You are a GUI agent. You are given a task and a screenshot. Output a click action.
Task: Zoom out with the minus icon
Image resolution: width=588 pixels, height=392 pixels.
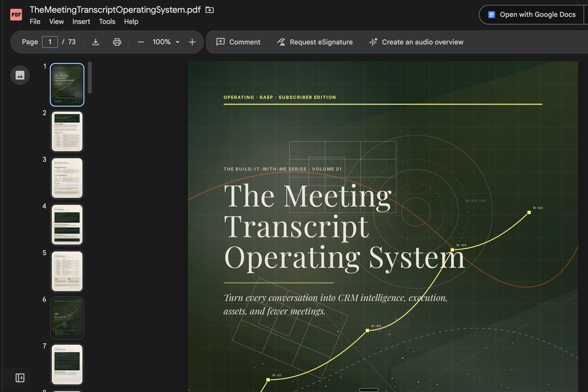[141, 42]
